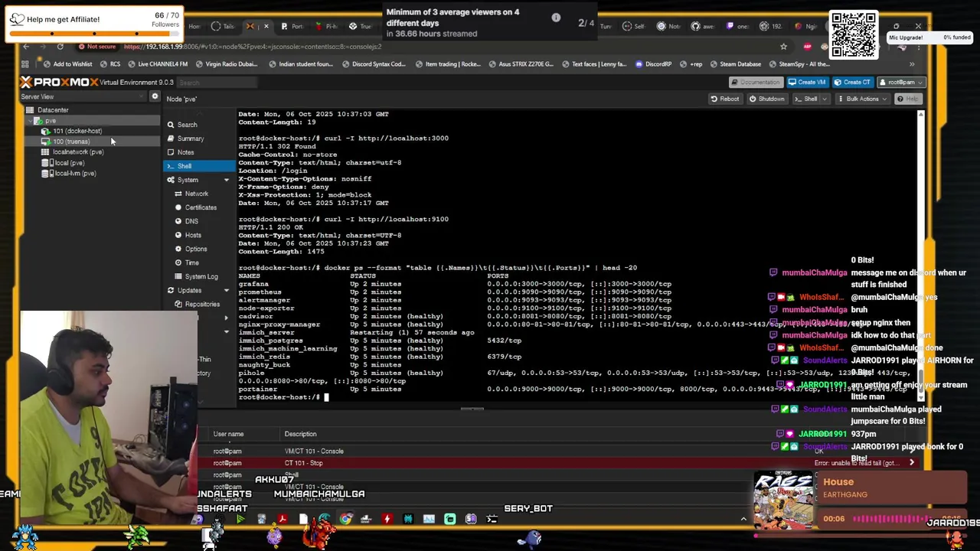Click the DNS globe icon

[178, 221]
